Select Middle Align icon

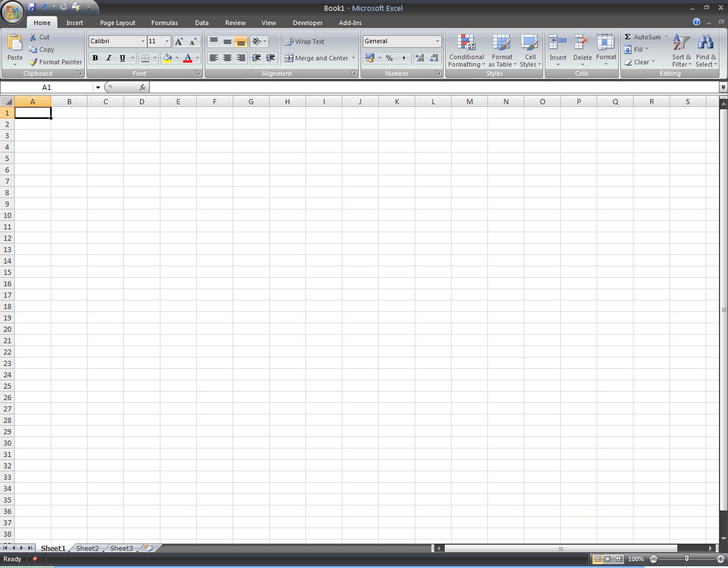227,42
